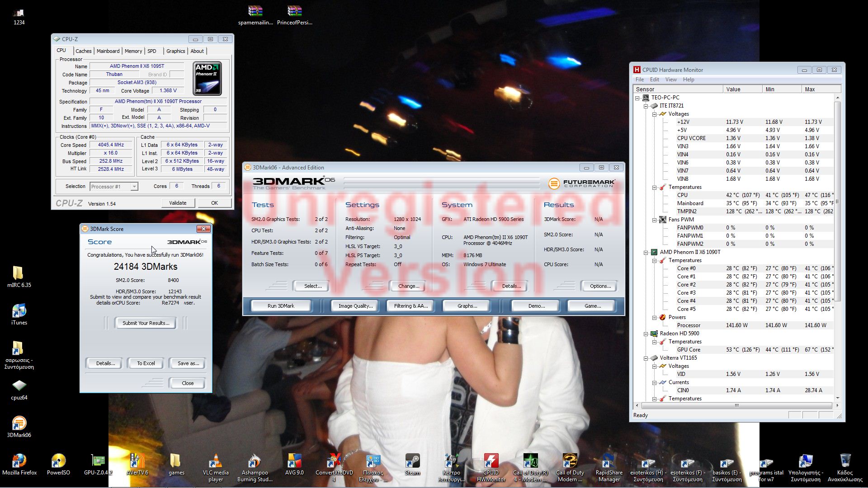Screen dimensions: 868x488
Task: Collapse the ITE Temperatures branch
Action: (x=654, y=187)
